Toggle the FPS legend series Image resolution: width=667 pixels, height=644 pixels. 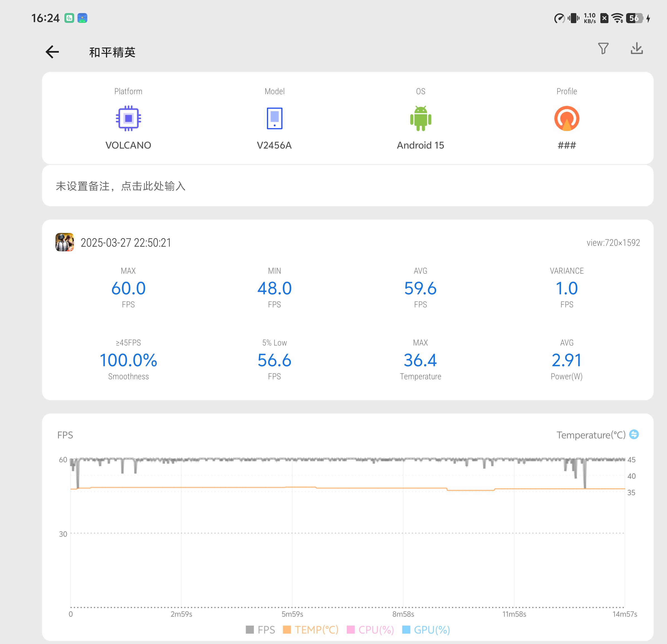pyautogui.click(x=260, y=630)
